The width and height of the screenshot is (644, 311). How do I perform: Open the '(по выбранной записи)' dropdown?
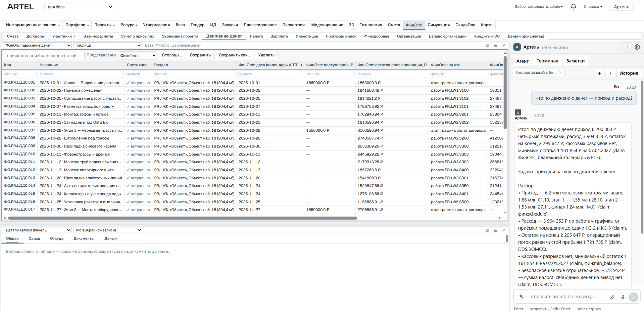(108, 230)
